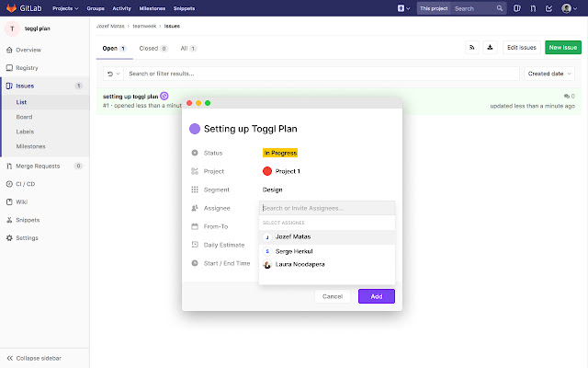The width and height of the screenshot is (588, 368).
Task: Select Milestones under Issues in sidebar
Action: point(30,146)
